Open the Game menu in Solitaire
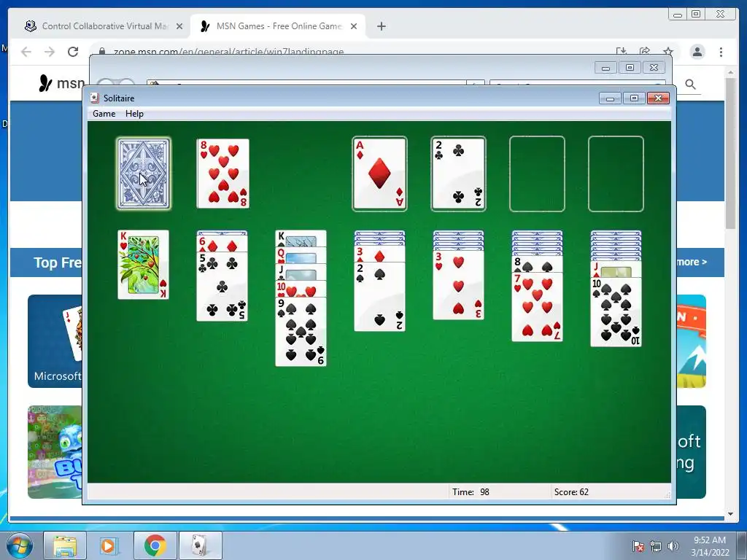Viewport: 747px width, 560px height. tap(104, 114)
